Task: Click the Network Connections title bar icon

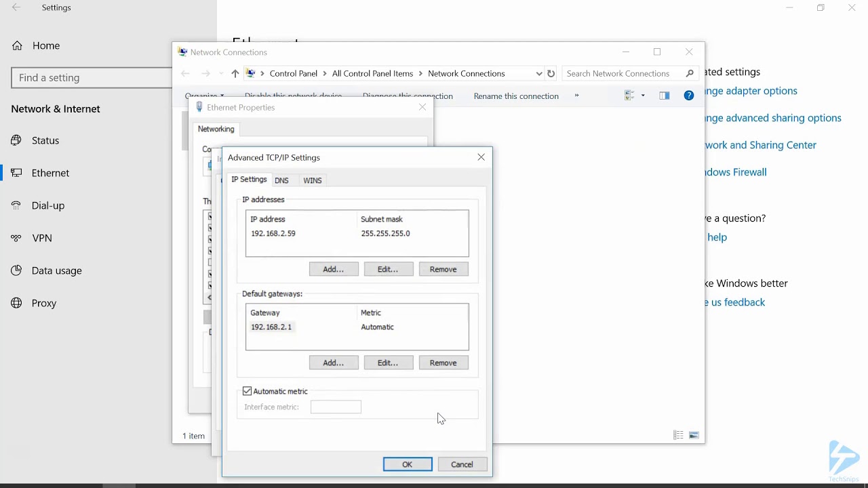Action: (182, 52)
